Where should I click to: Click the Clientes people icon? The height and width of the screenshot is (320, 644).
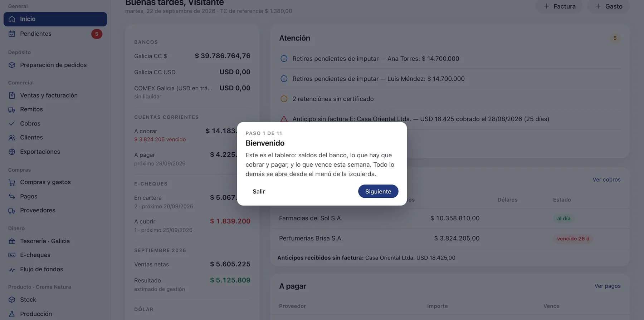12,138
